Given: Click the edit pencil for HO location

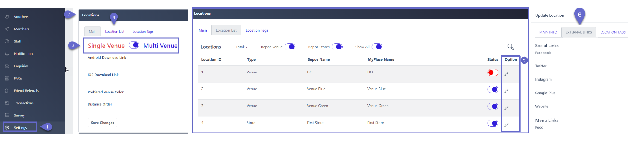Looking at the screenshot, I should [506, 74].
